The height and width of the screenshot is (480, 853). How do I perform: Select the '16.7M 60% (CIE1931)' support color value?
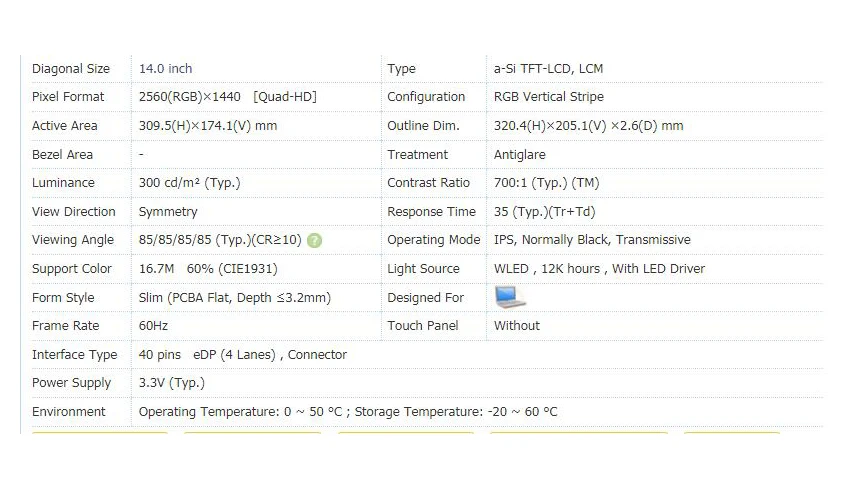208,269
